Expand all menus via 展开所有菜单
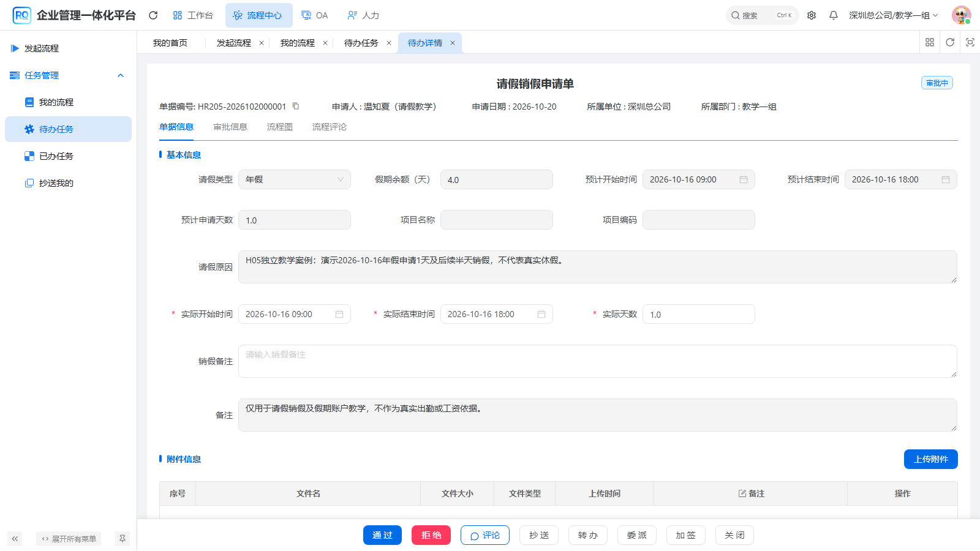The image size is (980, 551). click(x=69, y=539)
